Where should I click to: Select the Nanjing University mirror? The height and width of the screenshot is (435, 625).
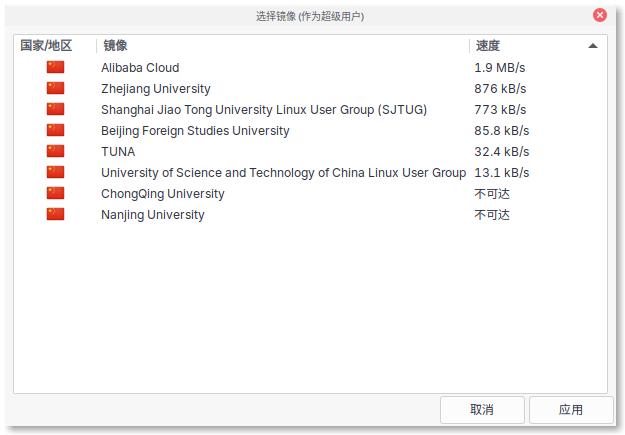[x=153, y=215]
